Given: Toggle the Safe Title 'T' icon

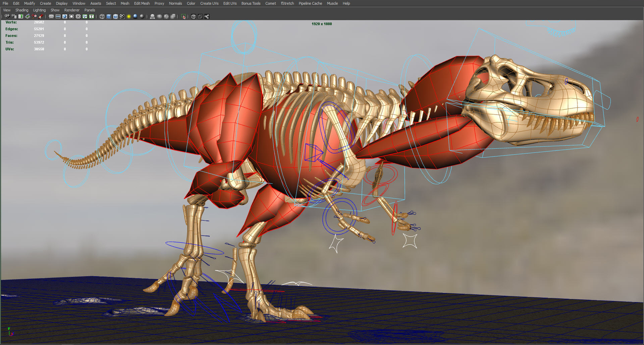Looking at the screenshot, I should (91, 17).
